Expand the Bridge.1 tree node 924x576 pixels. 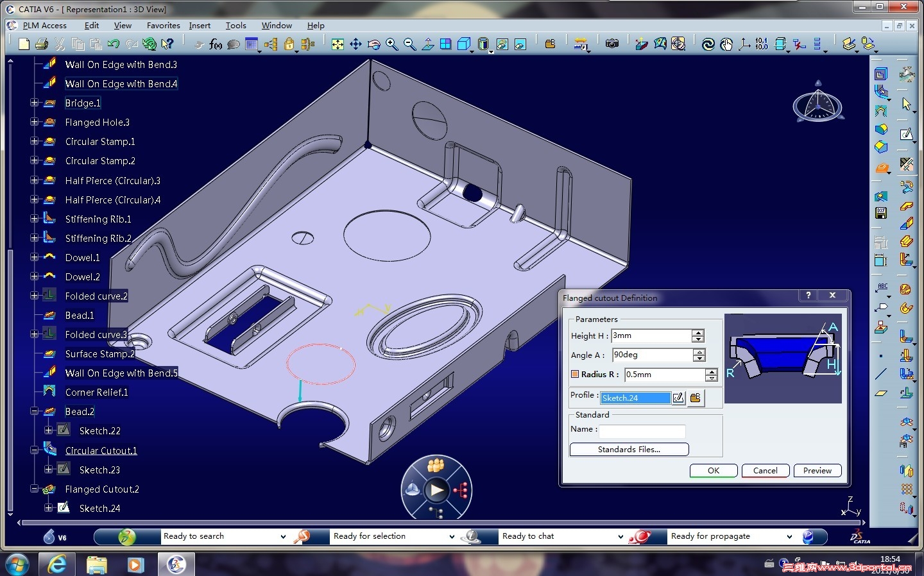tap(34, 103)
